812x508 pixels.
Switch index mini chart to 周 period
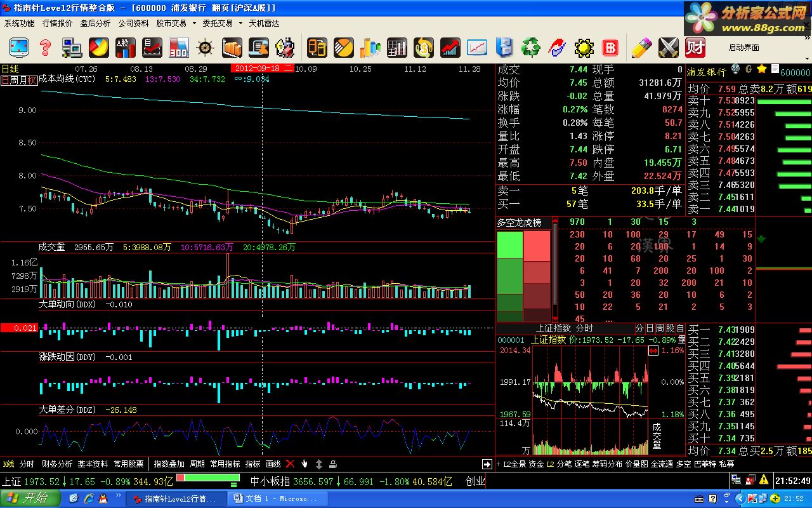[660, 328]
